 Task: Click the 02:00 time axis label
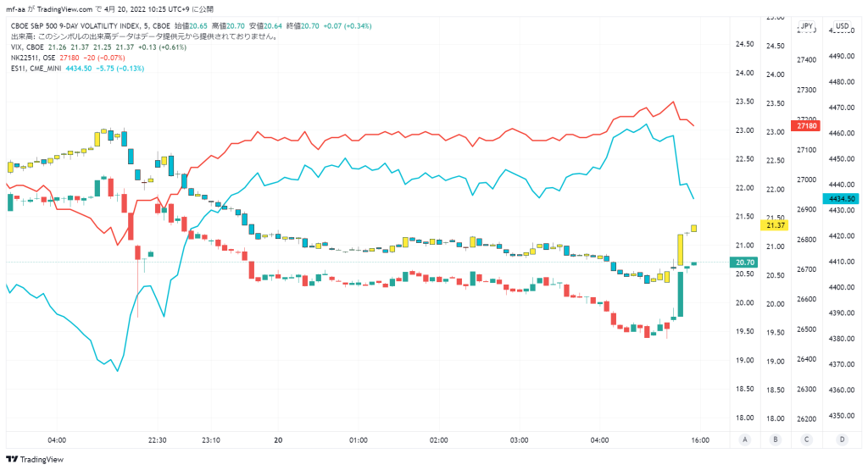[438, 440]
